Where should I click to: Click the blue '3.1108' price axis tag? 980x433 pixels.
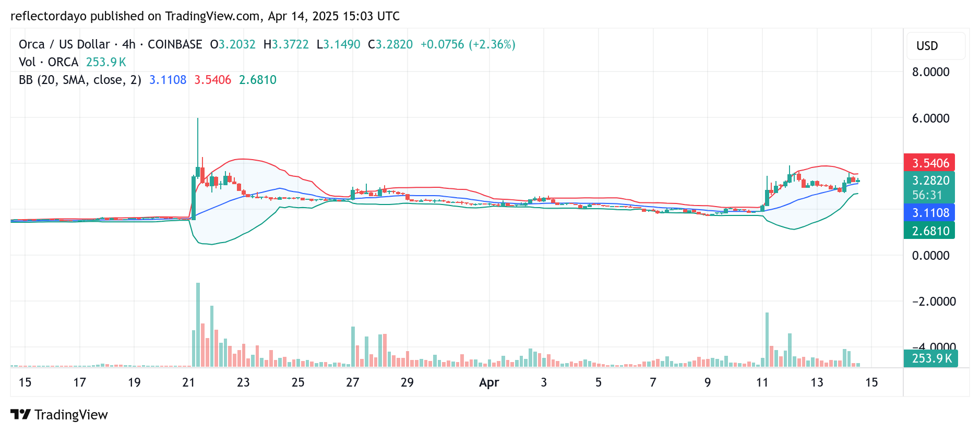tap(929, 212)
